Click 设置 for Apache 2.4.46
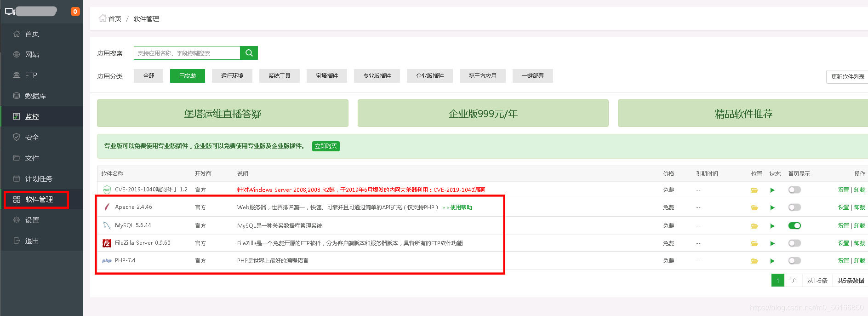 (844, 207)
